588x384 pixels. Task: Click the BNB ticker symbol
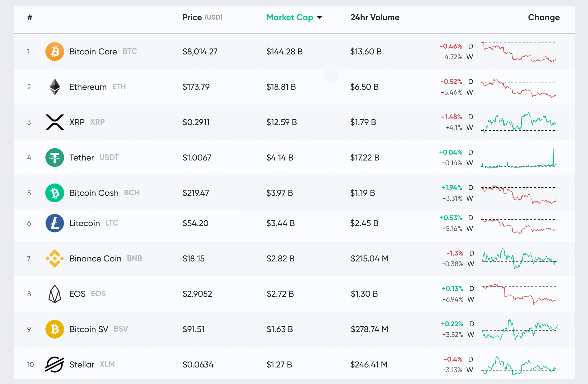tap(134, 258)
